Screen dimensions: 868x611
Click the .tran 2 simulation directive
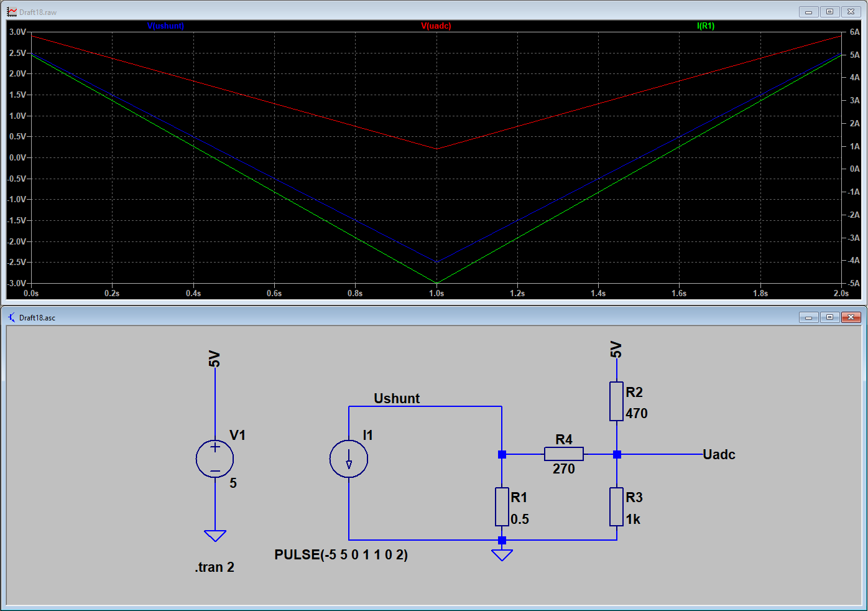tap(215, 567)
